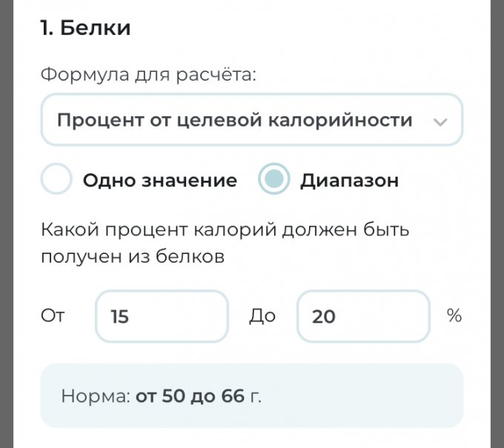504x448 pixels.
Task: Click the 'г.' unit after norm value
Action: (x=255, y=396)
